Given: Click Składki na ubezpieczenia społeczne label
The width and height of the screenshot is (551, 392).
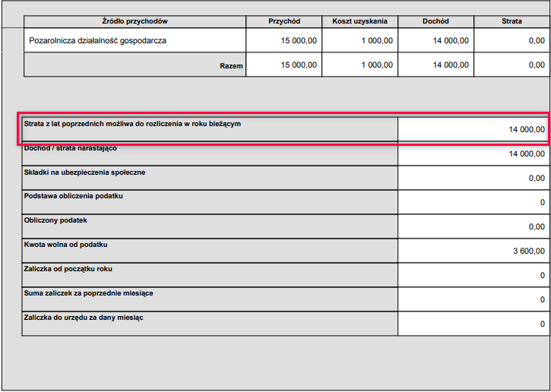Looking at the screenshot, I should pyautogui.click(x=84, y=172).
